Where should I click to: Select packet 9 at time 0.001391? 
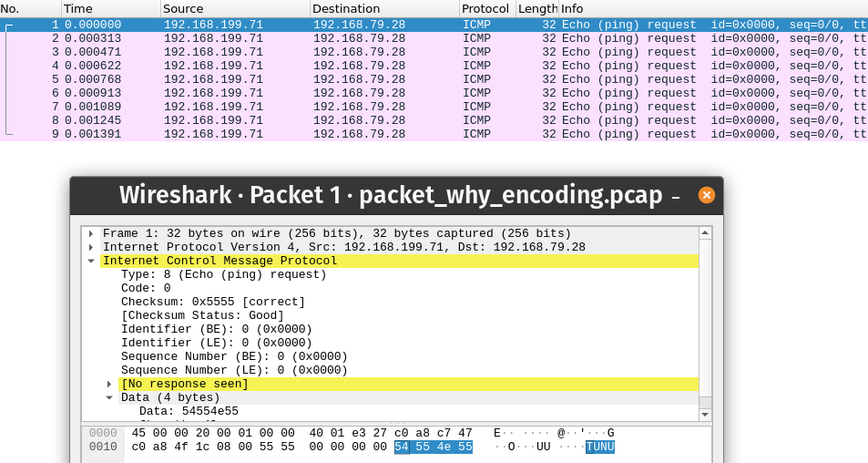click(434, 134)
